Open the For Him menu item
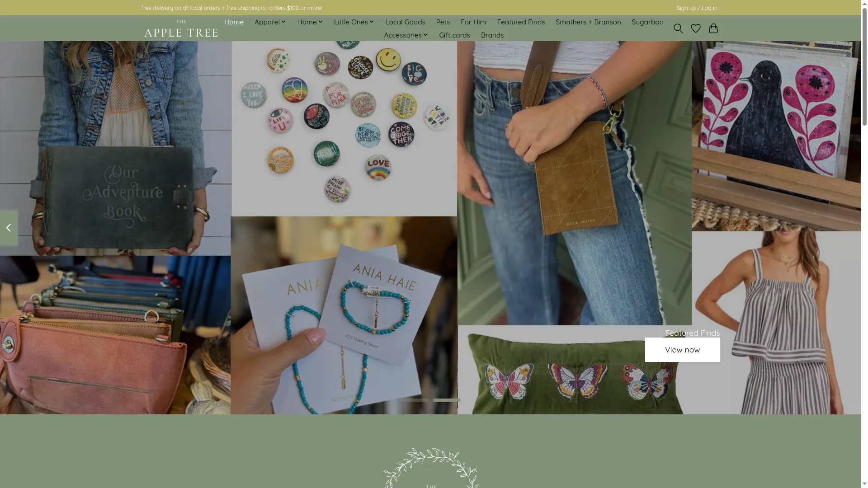The height and width of the screenshot is (488, 868). (x=473, y=22)
